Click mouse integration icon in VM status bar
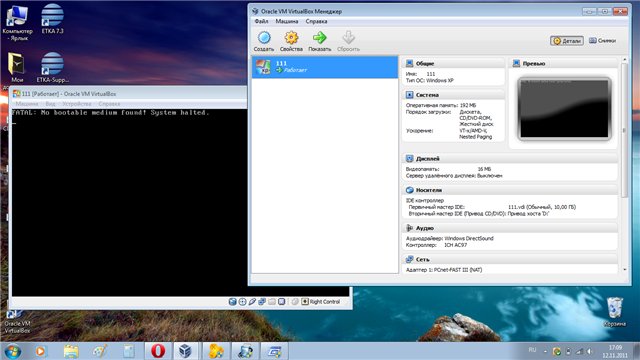 coord(295,302)
